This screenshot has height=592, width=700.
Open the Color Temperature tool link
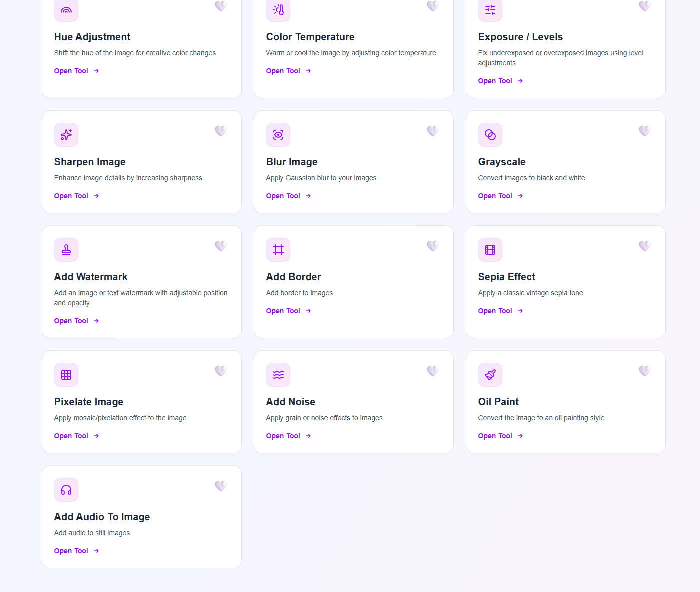tap(289, 71)
